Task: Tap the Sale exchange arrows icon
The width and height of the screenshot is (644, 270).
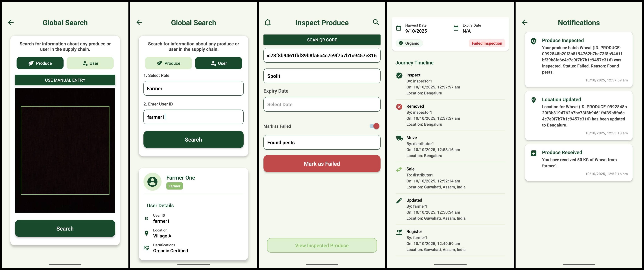Action: (x=399, y=169)
